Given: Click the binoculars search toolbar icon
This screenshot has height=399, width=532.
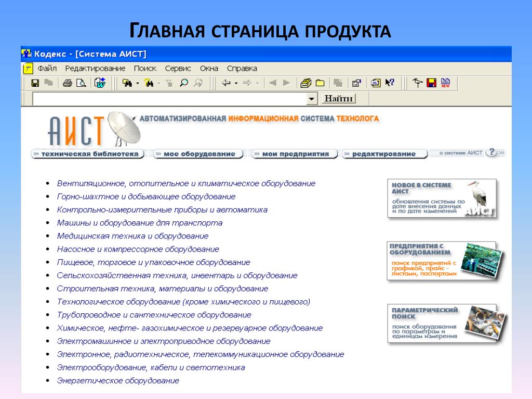Looking at the screenshot, I should click(x=127, y=83).
